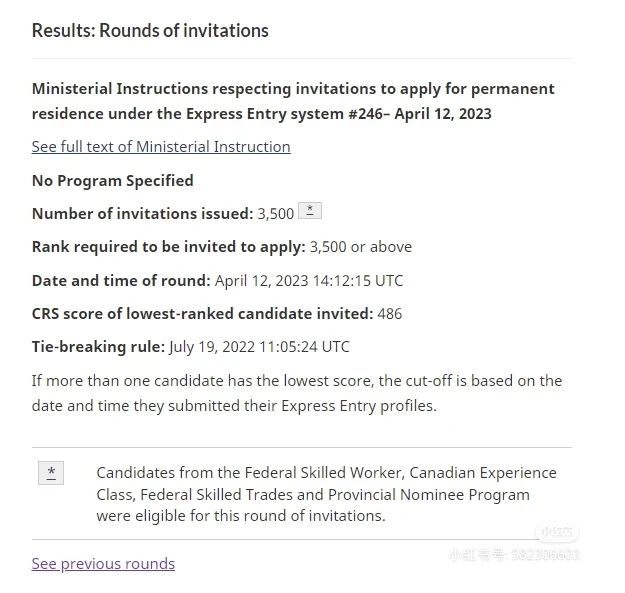
Task: Click the asterisk marker in footnote section
Action: click(51, 473)
